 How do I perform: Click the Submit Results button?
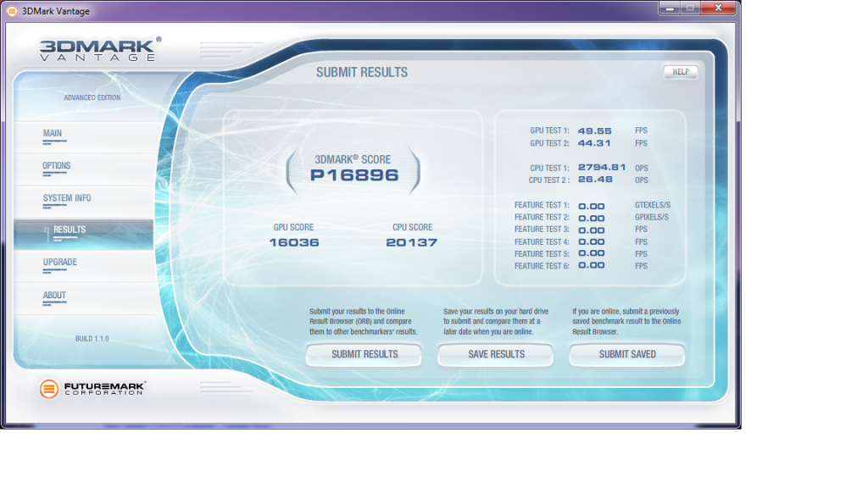pos(364,355)
